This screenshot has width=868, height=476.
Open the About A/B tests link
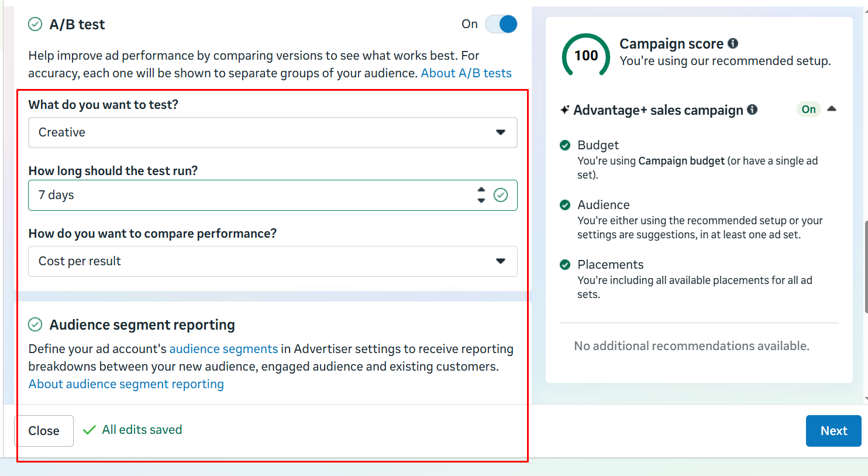point(466,73)
